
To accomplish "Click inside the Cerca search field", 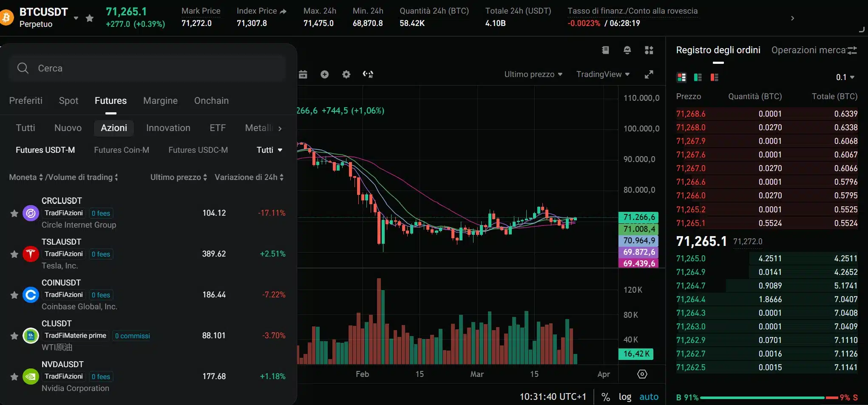I will (147, 68).
